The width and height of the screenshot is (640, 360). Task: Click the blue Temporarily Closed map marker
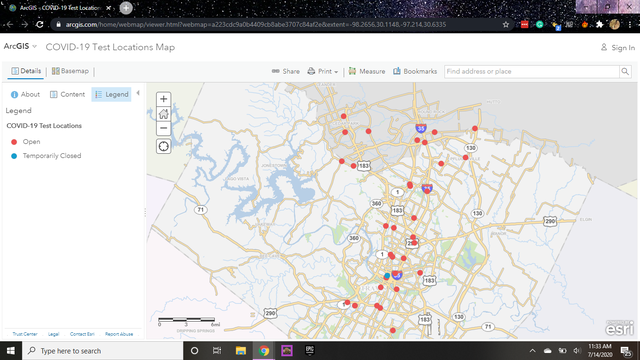pyautogui.click(x=387, y=276)
